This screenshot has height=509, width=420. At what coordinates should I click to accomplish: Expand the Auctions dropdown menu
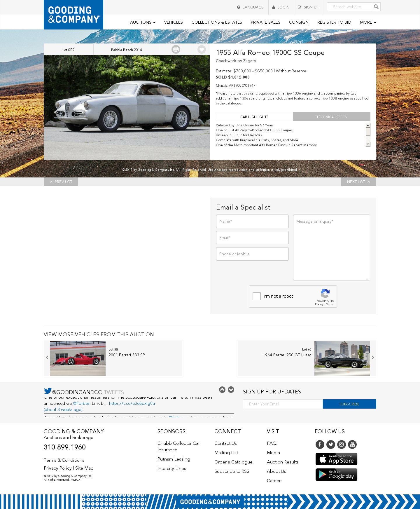point(143,22)
